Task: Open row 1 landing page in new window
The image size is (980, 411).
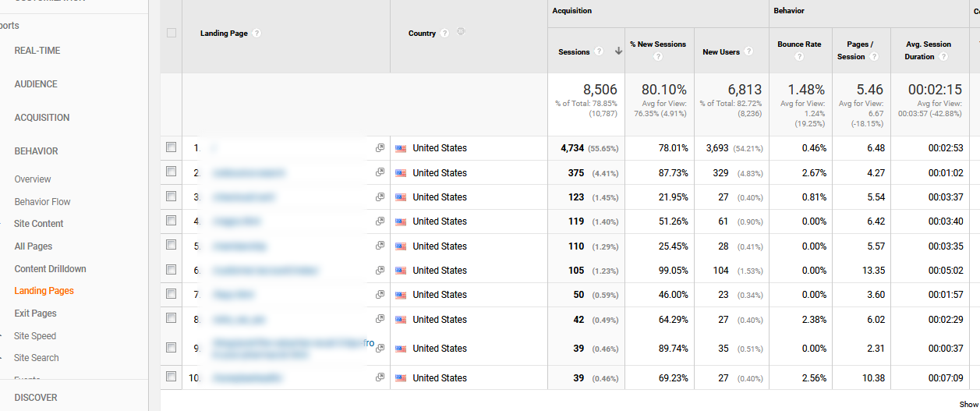Action: (380, 148)
